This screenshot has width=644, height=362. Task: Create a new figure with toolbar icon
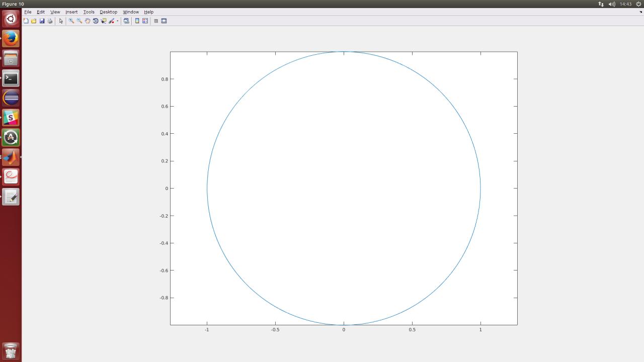(26, 21)
